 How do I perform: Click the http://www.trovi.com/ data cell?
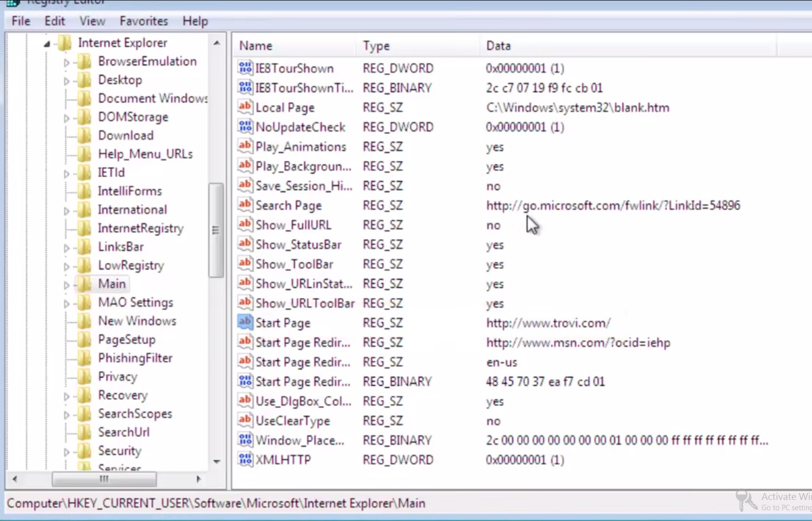coord(548,323)
